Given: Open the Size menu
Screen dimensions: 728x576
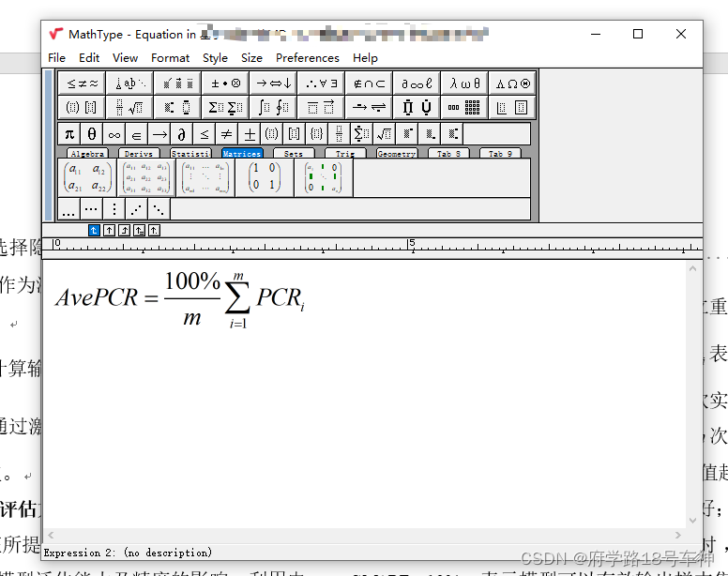Looking at the screenshot, I should point(251,58).
